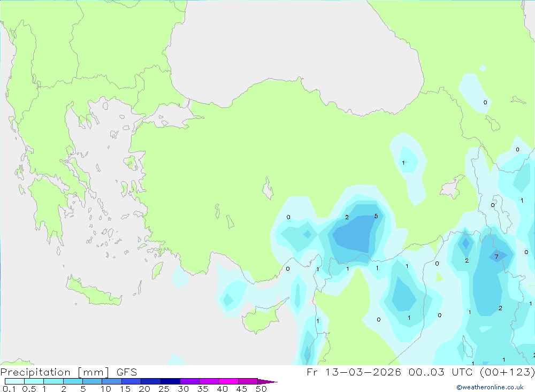Click the legend scale label 20

144,389
